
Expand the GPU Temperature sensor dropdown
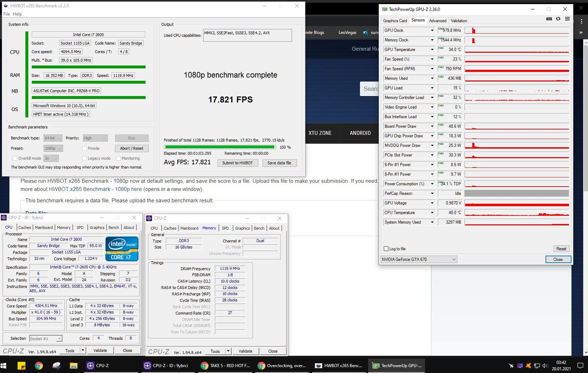(x=432, y=50)
